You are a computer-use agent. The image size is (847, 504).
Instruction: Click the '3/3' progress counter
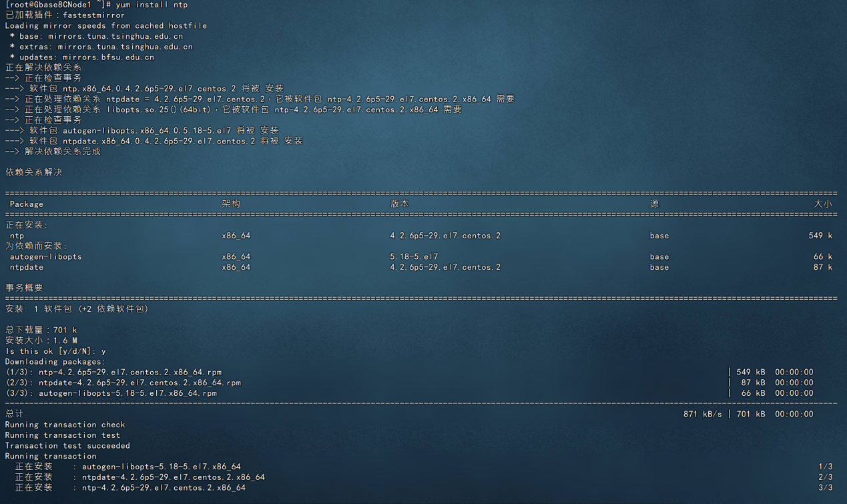825,488
